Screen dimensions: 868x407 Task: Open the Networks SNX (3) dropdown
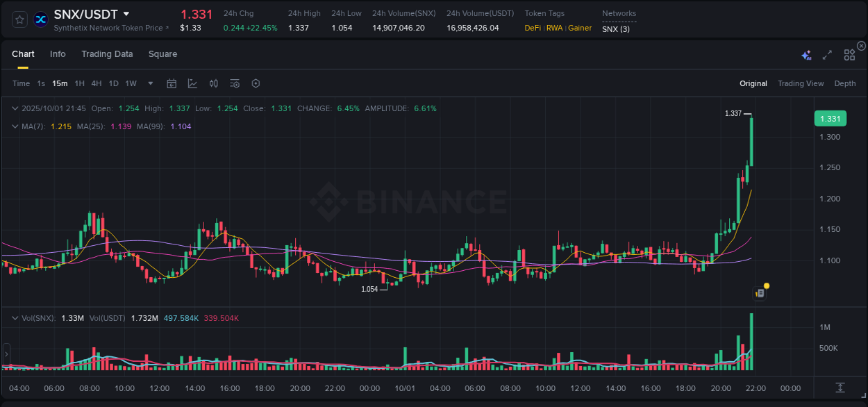point(617,28)
